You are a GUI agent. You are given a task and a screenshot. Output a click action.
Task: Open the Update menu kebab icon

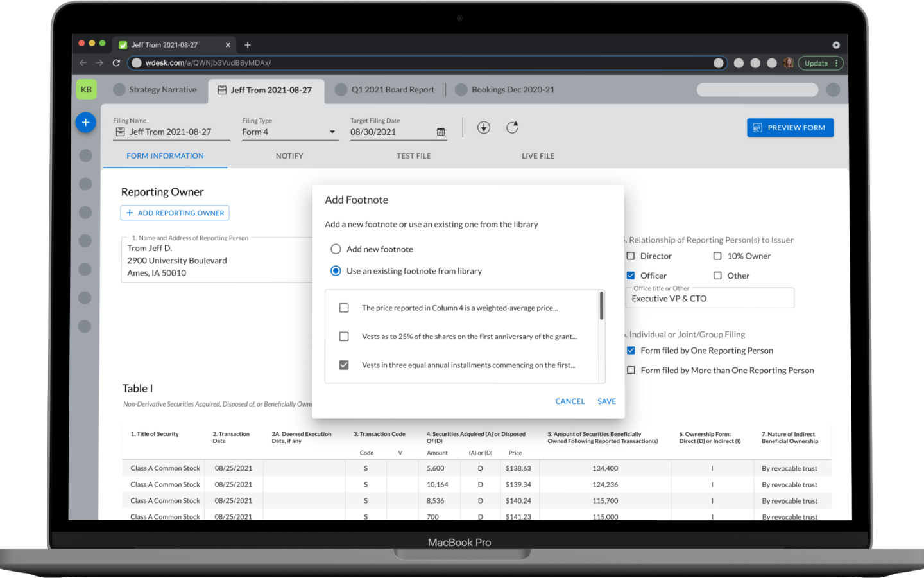837,63
